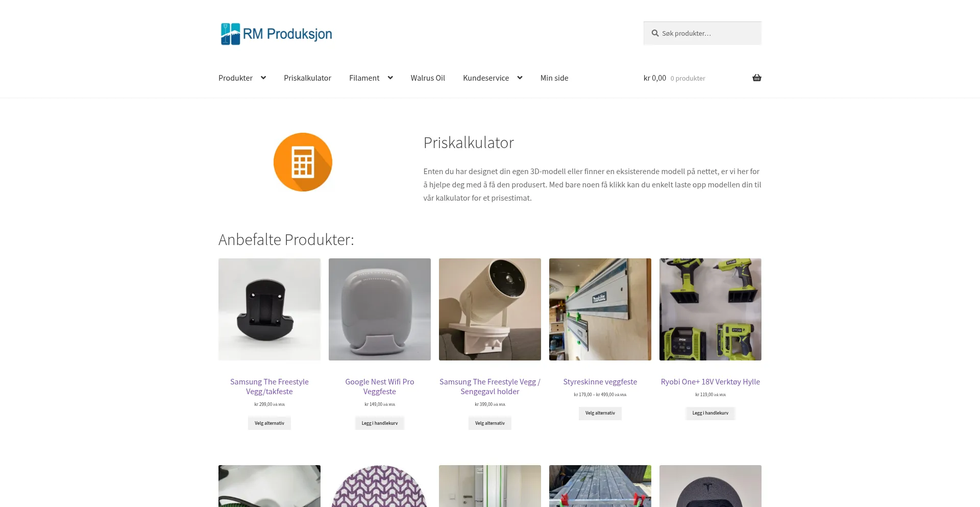Viewport: 980px width, 507px height.
Task: Click the price kr 119,00 ink MVA
Action: click(x=710, y=395)
